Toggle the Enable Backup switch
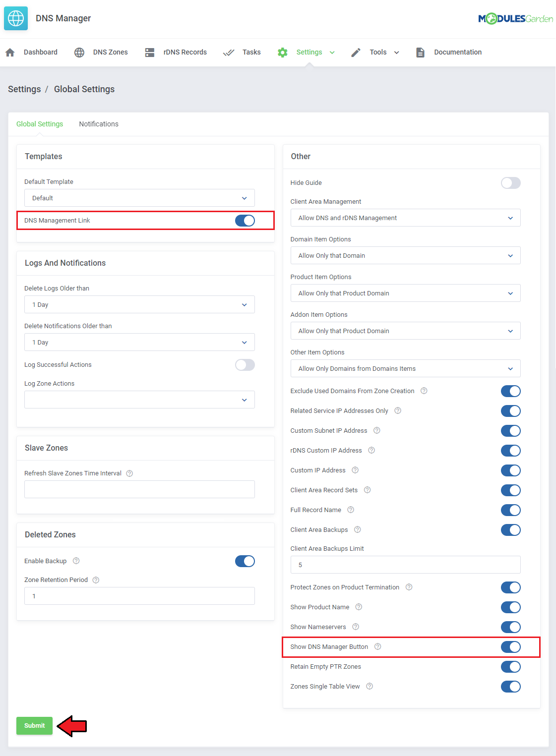 (245, 561)
